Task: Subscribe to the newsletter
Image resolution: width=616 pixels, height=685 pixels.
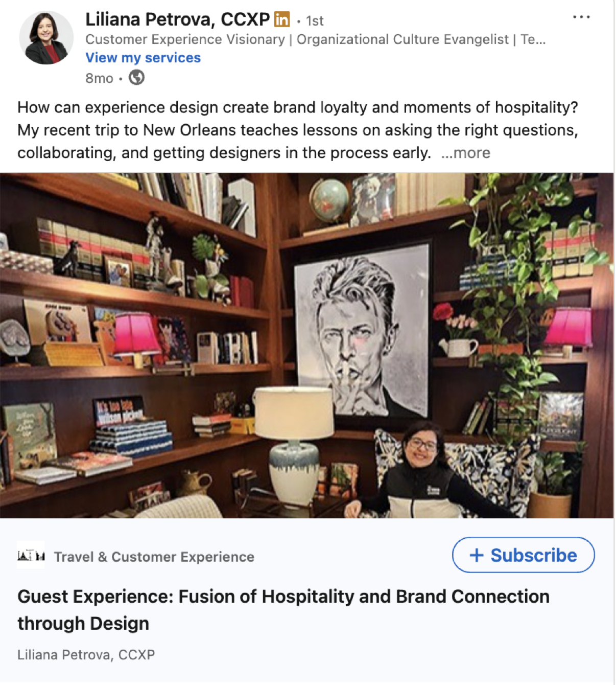Action: (x=524, y=555)
